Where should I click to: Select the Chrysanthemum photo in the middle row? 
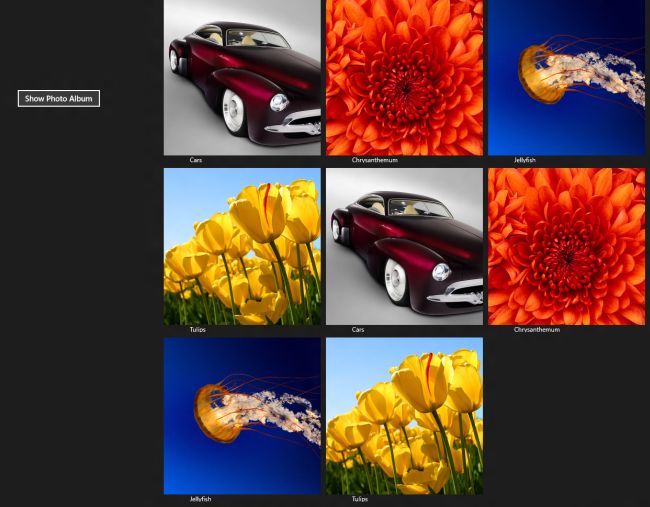pos(566,246)
